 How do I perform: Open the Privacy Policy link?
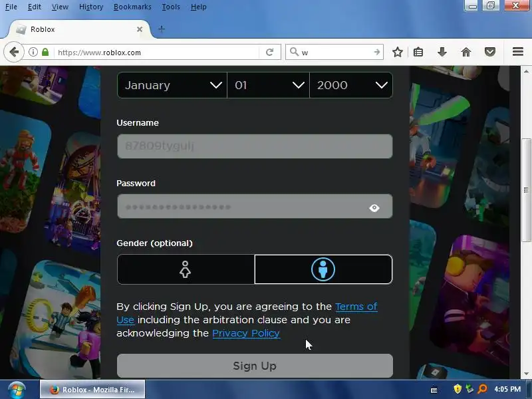tap(246, 333)
